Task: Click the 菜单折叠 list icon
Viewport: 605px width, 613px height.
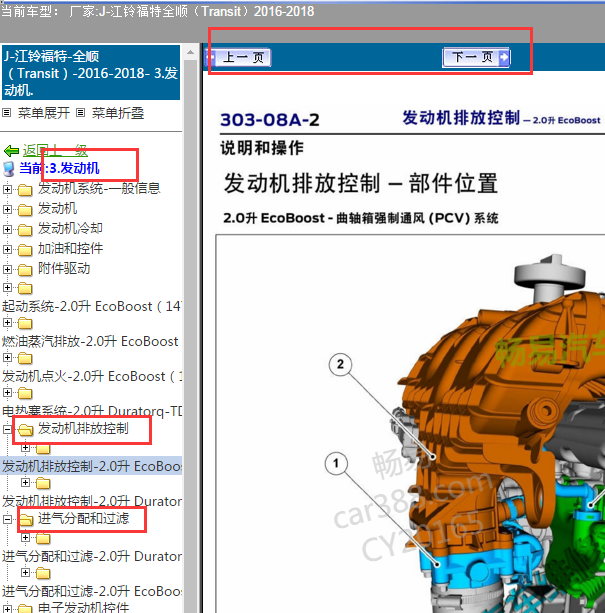Action: tap(80, 113)
